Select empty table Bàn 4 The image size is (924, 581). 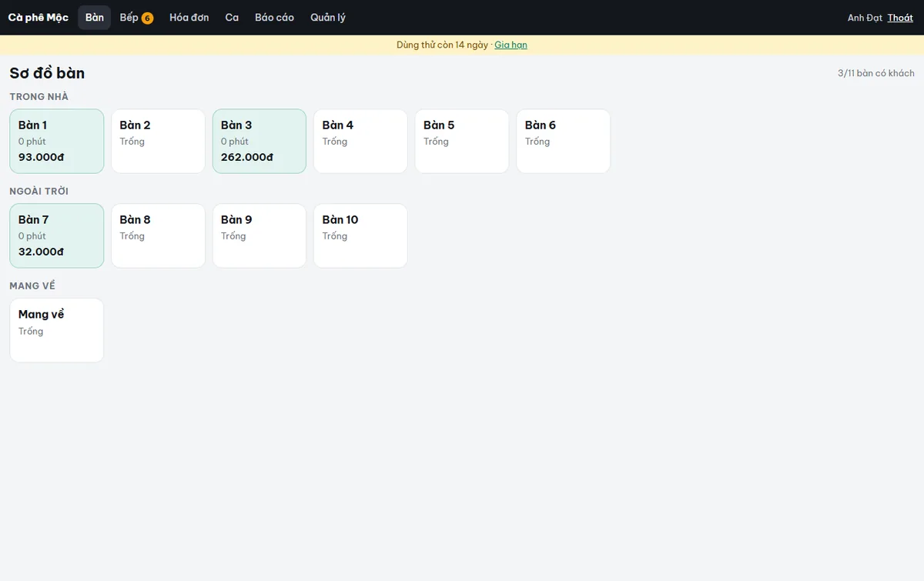click(x=360, y=141)
